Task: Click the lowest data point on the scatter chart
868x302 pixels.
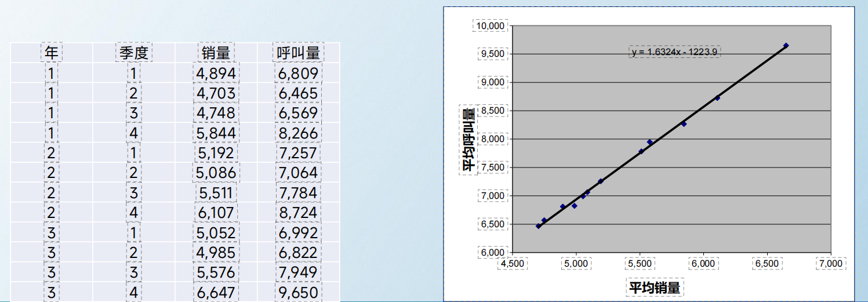Action: coord(538,226)
